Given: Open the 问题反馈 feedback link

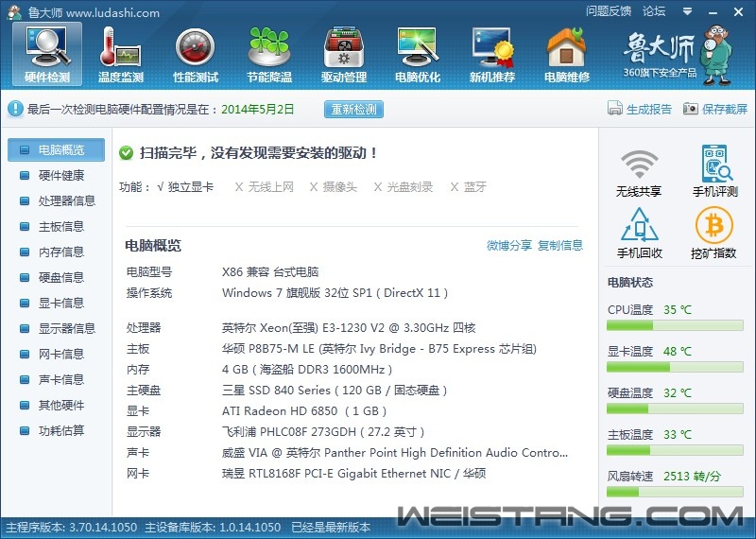Looking at the screenshot, I should (x=609, y=10).
